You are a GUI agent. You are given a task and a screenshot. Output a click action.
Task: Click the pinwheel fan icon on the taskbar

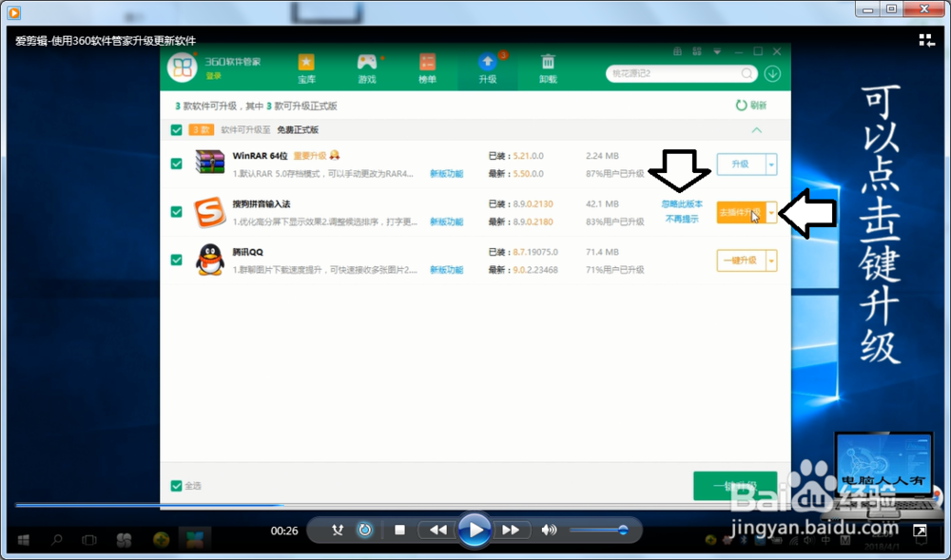click(124, 539)
